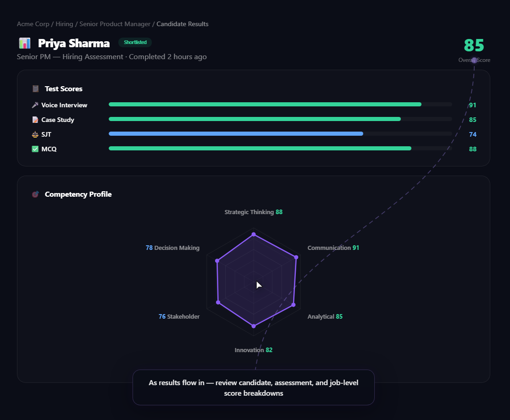
Task: Click the blue SJT progress bar
Action: coord(236,134)
